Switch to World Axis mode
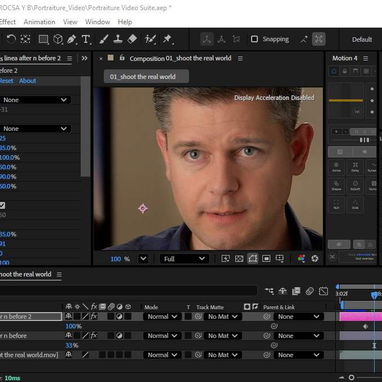 click(221, 39)
